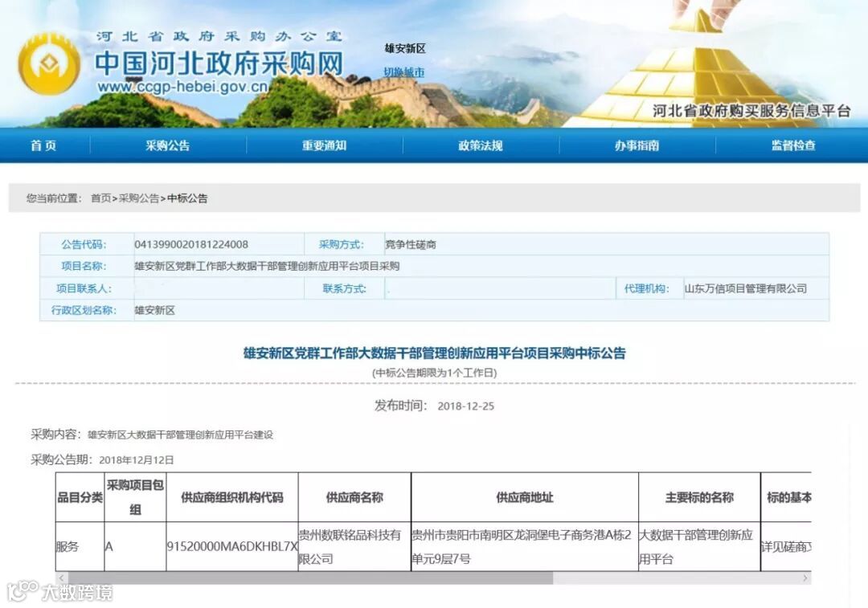Click the publish date 2018-12-25
Viewport: 868px width, 608px height.
(465, 406)
